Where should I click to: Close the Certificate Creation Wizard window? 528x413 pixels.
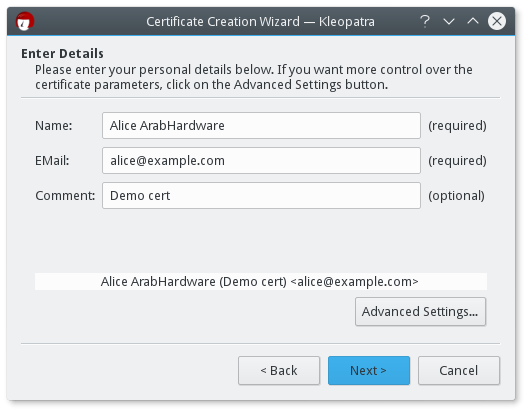pos(497,22)
